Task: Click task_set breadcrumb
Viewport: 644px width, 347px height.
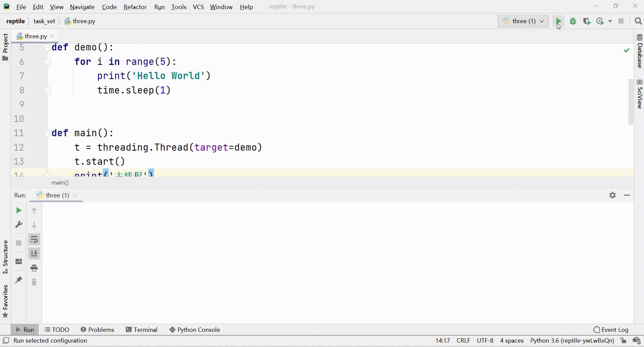Action: click(44, 21)
